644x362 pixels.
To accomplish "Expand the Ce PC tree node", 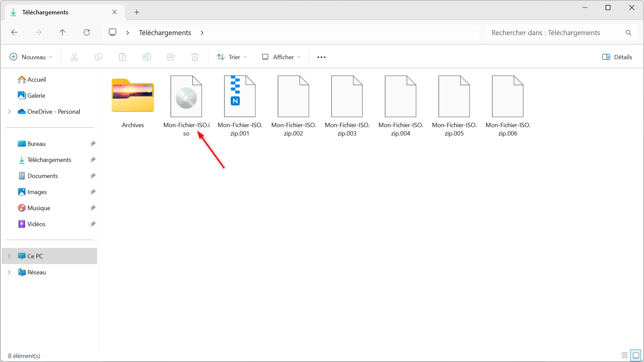I will 9,256.
